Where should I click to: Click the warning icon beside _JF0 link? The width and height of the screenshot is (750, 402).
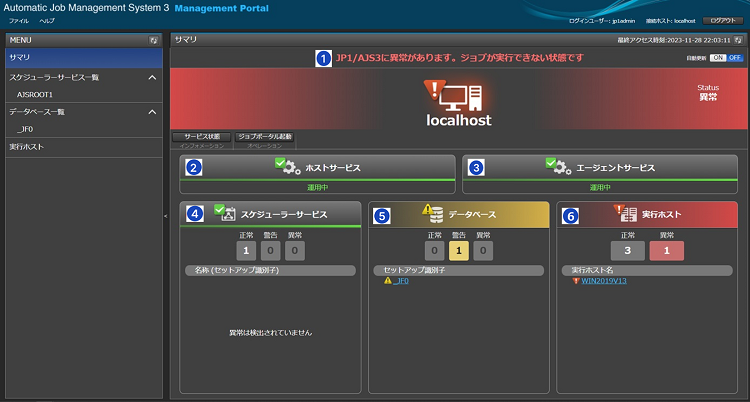pos(388,281)
